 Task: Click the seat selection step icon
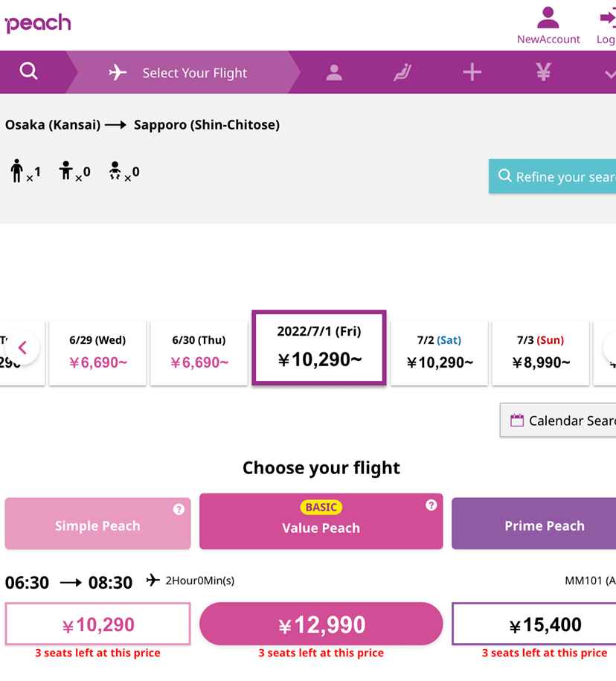402,72
